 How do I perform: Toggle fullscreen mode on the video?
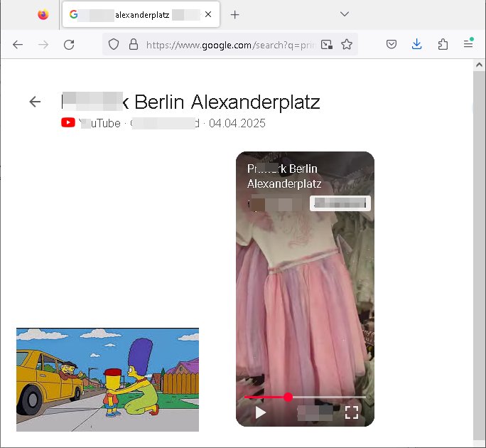(351, 412)
